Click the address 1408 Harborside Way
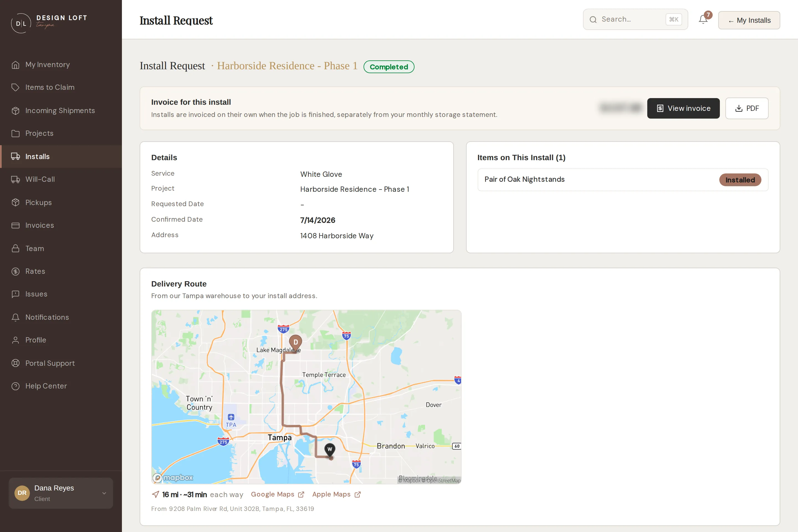This screenshot has width=798, height=532. point(337,236)
